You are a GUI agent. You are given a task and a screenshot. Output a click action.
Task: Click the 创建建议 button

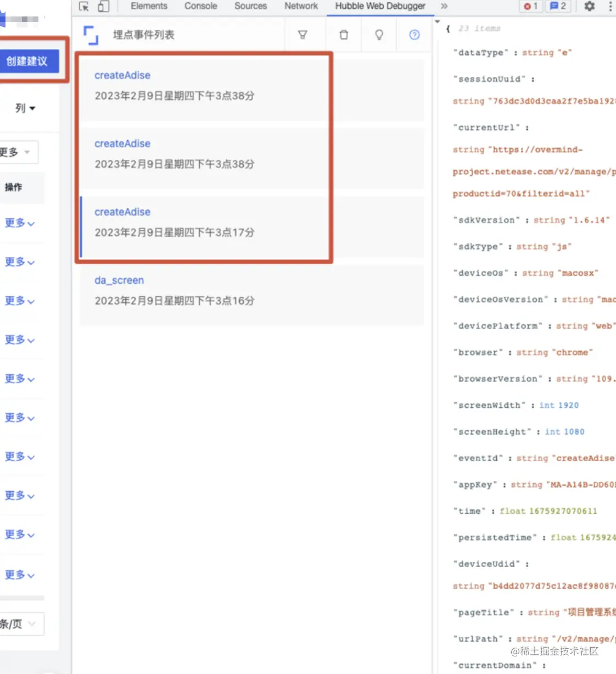(x=29, y=61)
